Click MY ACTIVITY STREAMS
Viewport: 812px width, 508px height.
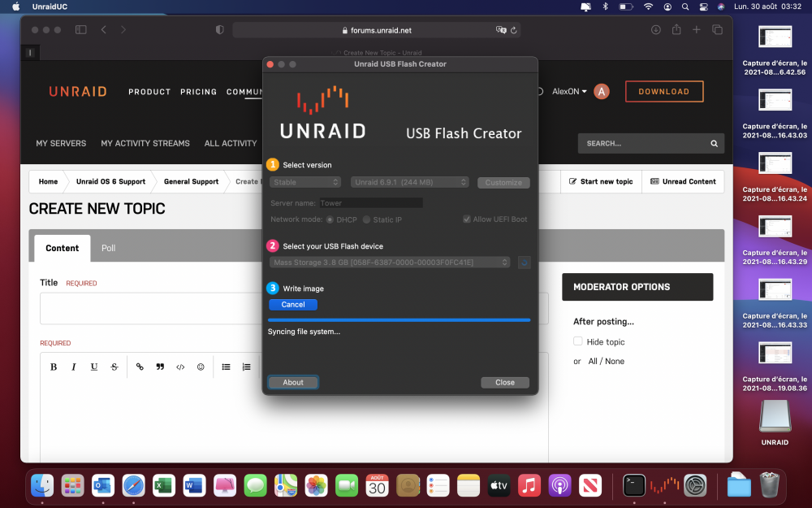coord(145,143)
